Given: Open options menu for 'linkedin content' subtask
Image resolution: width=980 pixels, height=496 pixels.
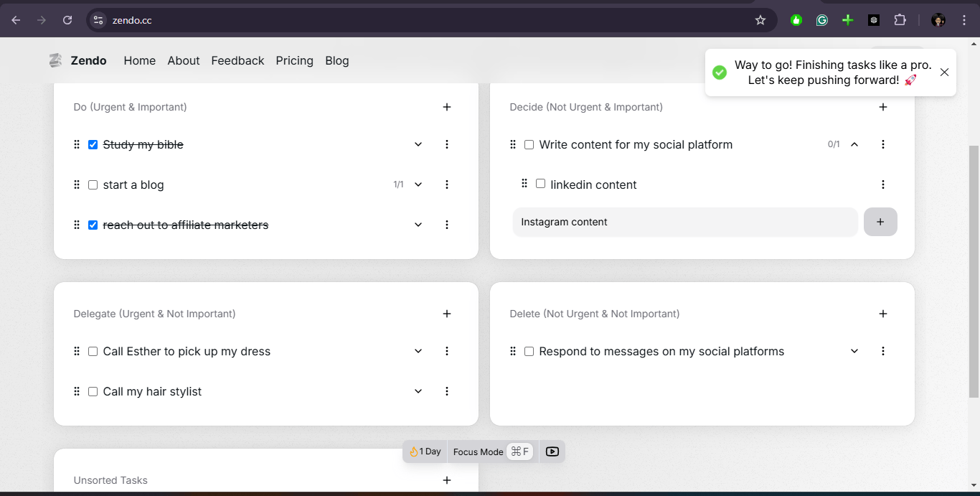Looking at the screenshot, I should 883,184.
